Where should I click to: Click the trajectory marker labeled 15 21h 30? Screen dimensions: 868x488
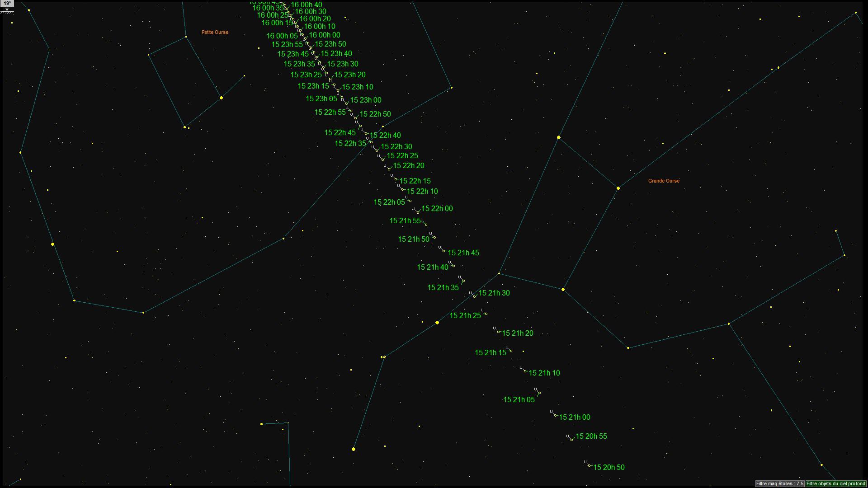pos(474,296)
